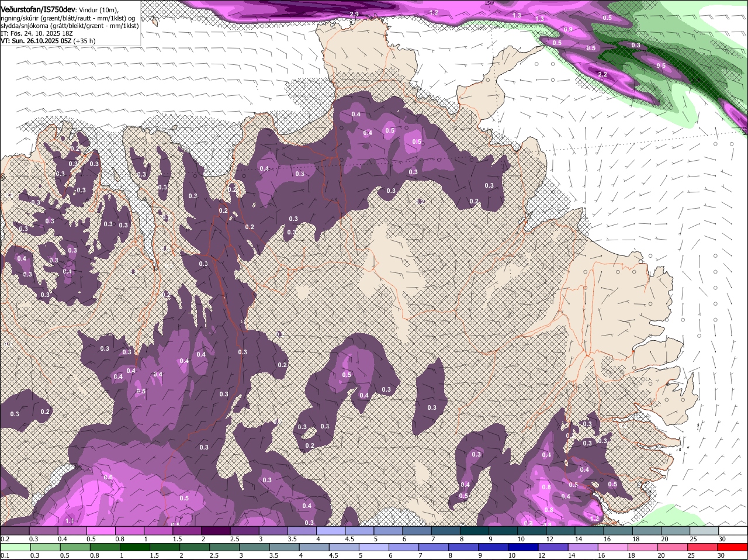748x560 pixels.
Task: Select the '12' number label under the upper legend
Action: pos(549,539)
